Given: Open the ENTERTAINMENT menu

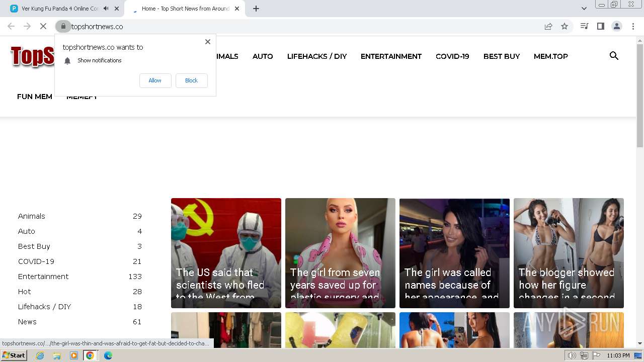Looking at the screenshot, I should pyautogui.click(x=391, y=56).
